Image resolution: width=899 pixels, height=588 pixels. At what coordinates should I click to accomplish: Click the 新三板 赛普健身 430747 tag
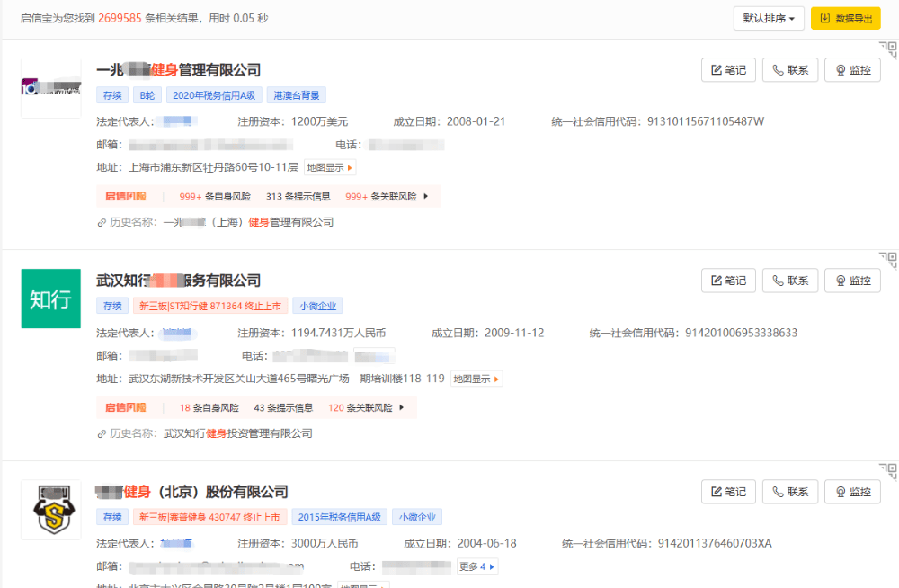point(210,517)
